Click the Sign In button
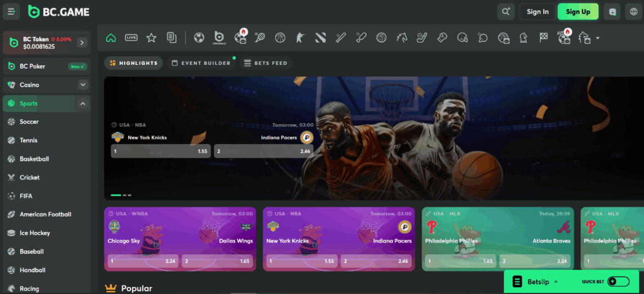The height and width of the screenshot is (294, 644). tap(538, 12)
